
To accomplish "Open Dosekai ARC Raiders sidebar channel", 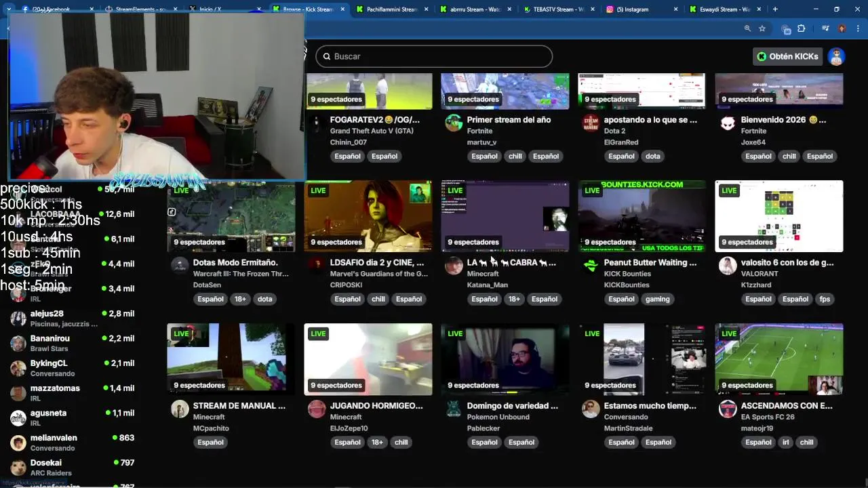I will (x=73, y=468).
